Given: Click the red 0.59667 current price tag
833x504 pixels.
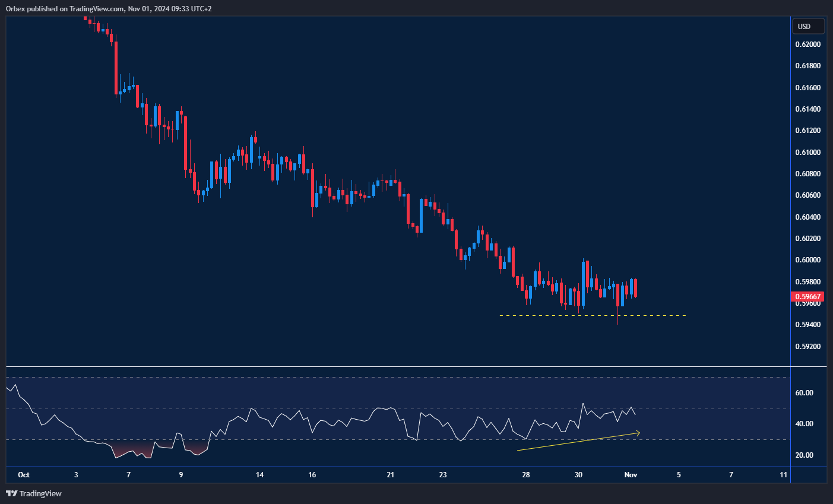Looking at the screenshot, I should click(808, 296).
